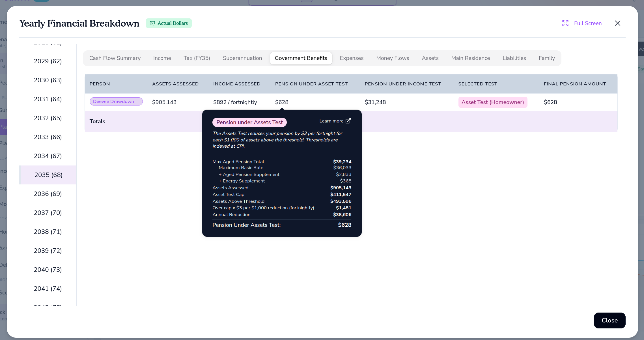Viewport: 644px width, 340px height.
Task: Click the Actual Dollars money icon
Action: coord(152,23)
